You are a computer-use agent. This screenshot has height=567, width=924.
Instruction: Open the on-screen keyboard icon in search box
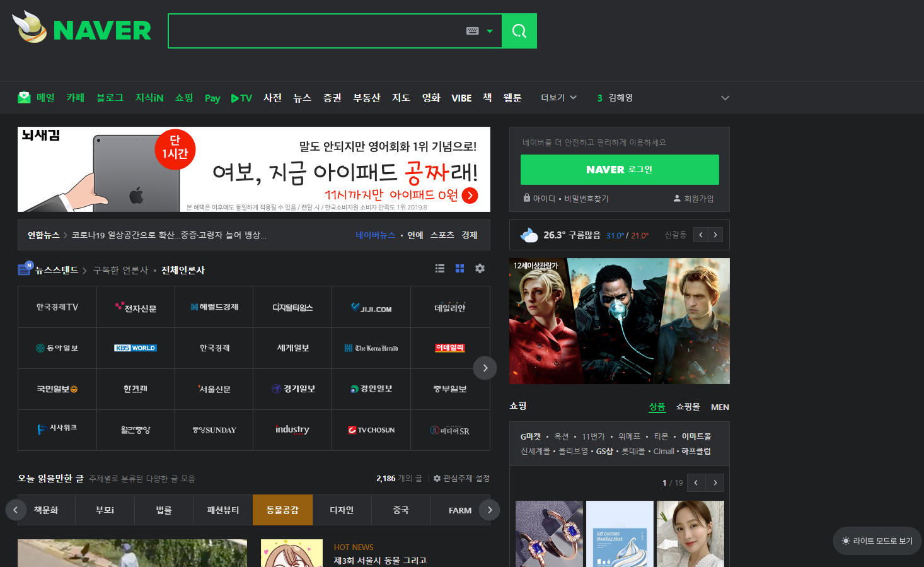pyautogui.click(x=473, y=31)
